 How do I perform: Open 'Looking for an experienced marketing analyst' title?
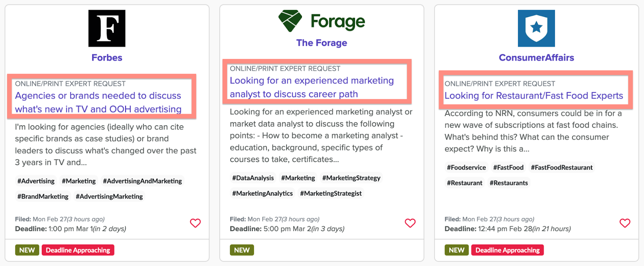point(312,87)
